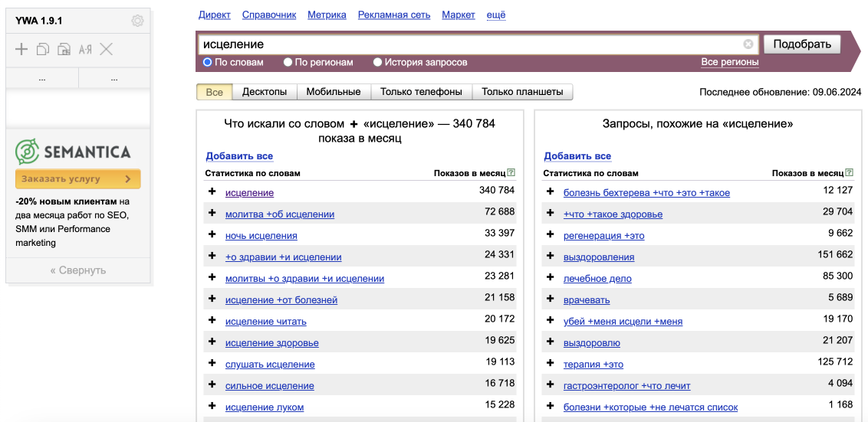
Task: Open 'убей +меня исцели +меня' link
Action: (x=623, y=322)
